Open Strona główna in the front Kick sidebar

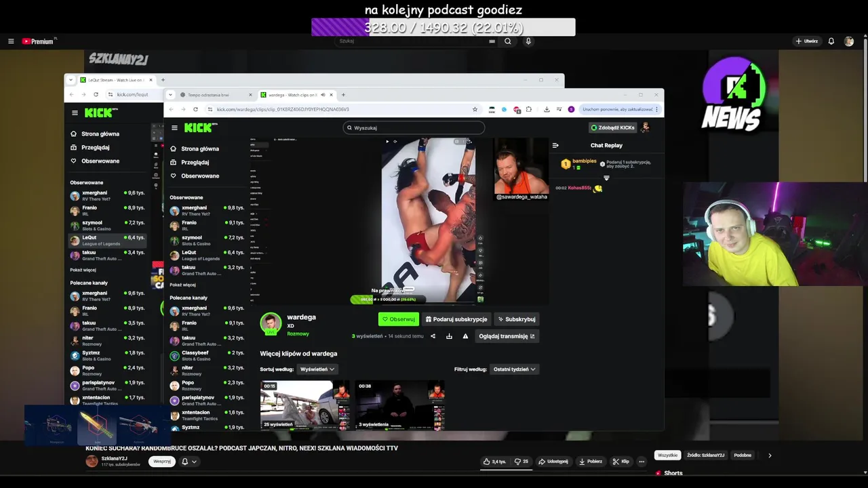(195, 148)
